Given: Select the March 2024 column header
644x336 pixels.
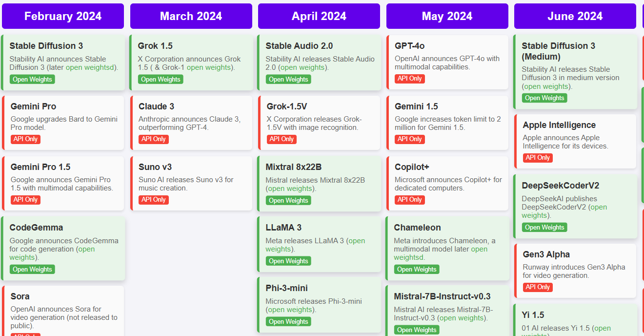Looking at the screenshot, I should pyautogui.click(x=191, y=16).
